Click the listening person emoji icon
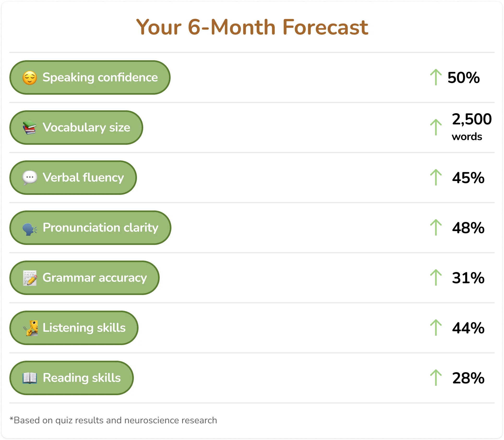This screenshot has width=504, height=440. [31, 328]
